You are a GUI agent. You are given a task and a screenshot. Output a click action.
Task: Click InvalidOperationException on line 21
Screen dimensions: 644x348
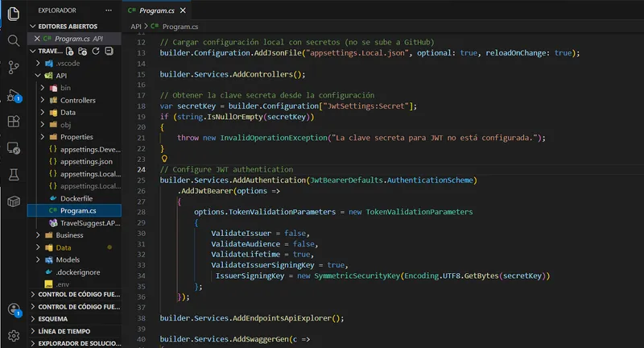point(274,138)
